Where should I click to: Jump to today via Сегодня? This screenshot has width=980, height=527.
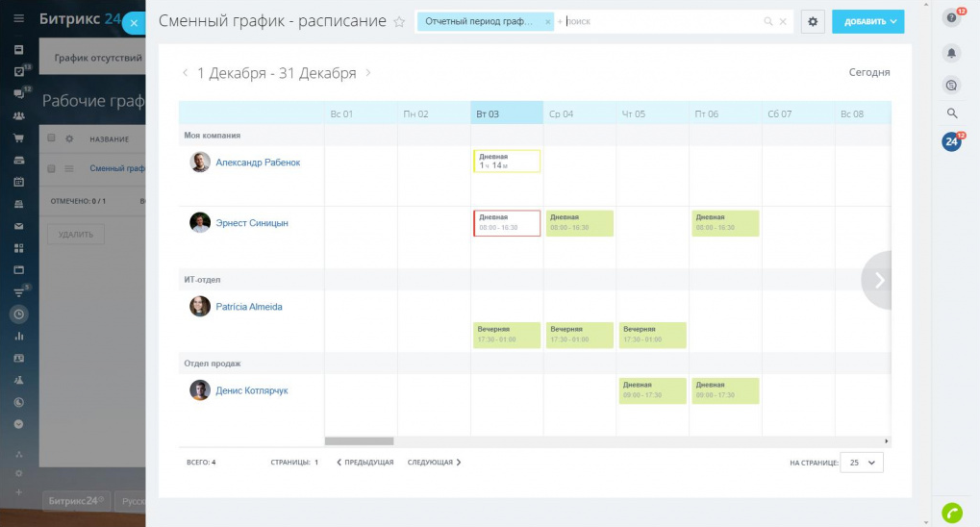868,72
